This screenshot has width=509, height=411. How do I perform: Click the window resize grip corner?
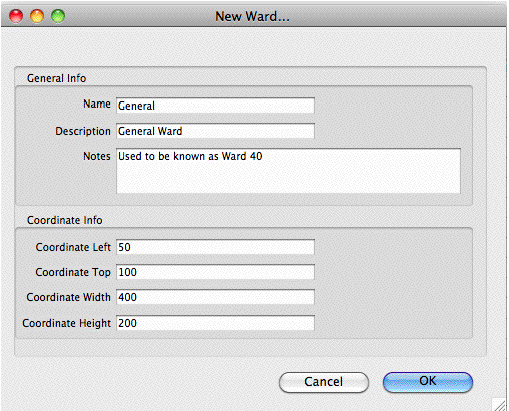[x=499, y=404]
